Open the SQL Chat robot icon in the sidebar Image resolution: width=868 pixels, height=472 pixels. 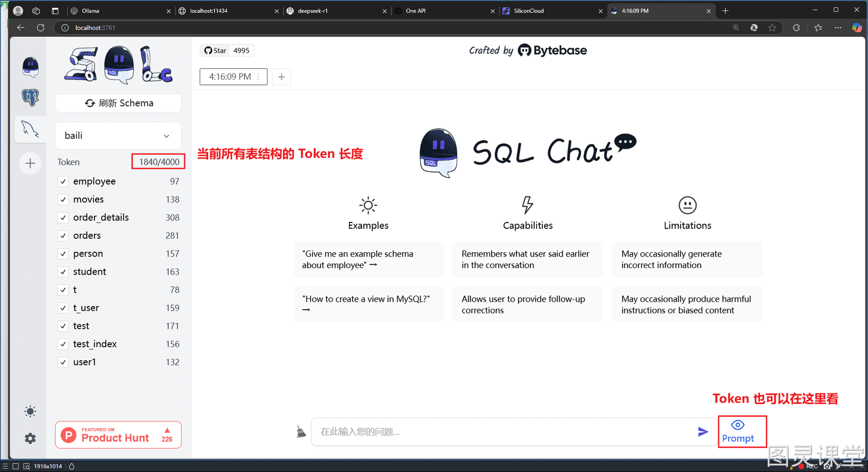coord(30,67)
